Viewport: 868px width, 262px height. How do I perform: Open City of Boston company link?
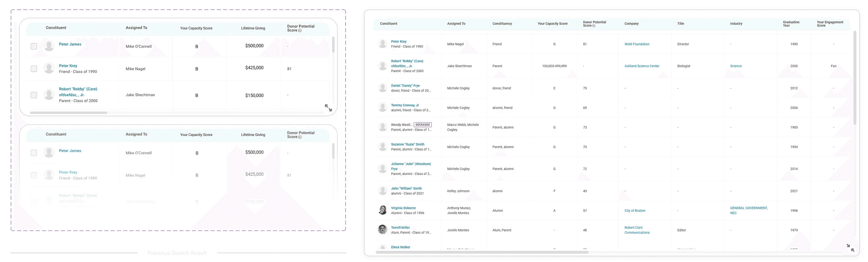pos(635,211)
